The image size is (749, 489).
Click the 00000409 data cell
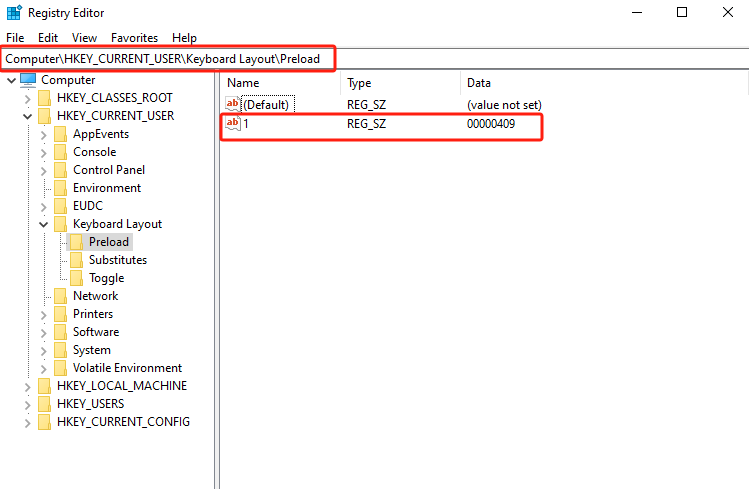(x=491, y=124)
